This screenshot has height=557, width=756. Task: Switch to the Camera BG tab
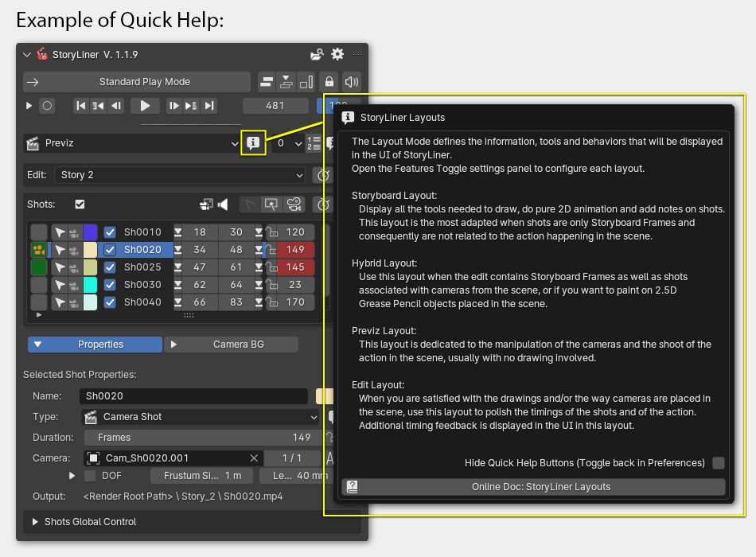pyautogui.click(x=231, y=345)
